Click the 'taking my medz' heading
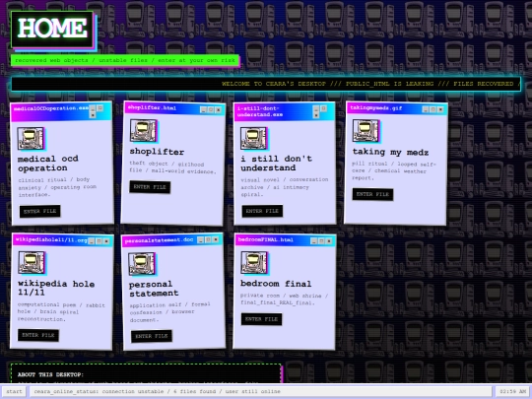 390,152
